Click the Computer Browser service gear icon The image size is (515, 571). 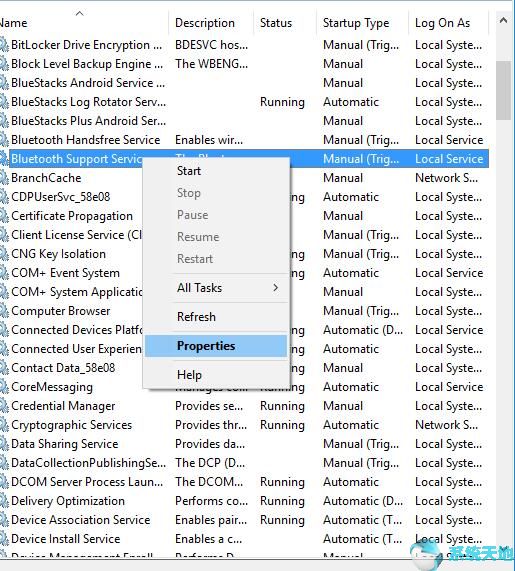tap(4, 311)
